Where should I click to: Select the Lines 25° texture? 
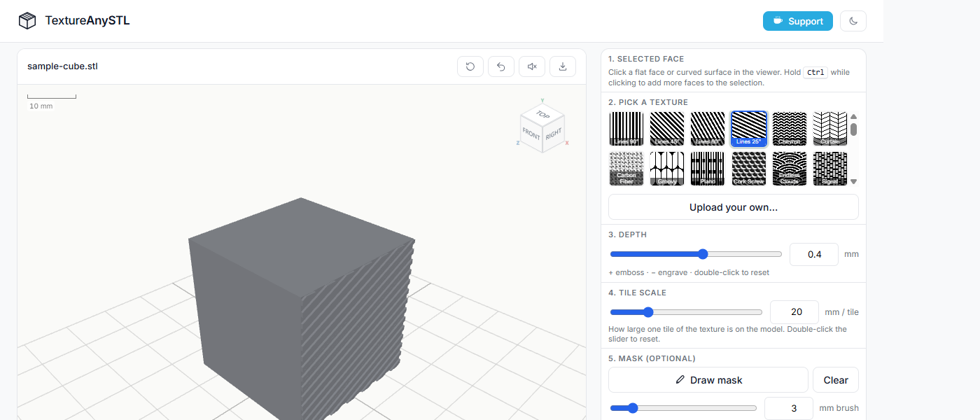[x=748, y=129]
